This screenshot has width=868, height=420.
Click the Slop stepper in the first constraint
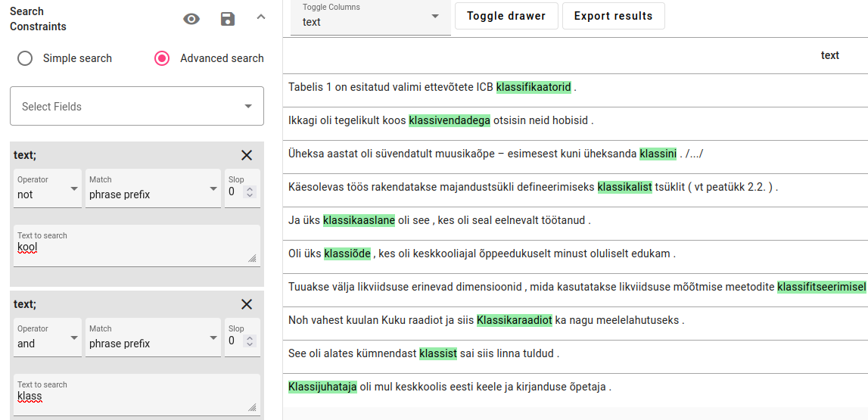pos(251,192)
